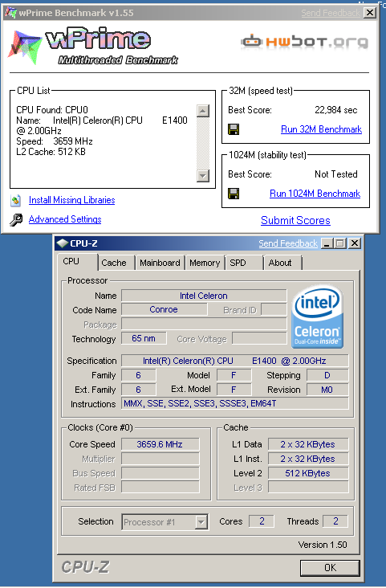Click the Threads value '2'
The image size is (386, 588).
coord(335,521)
